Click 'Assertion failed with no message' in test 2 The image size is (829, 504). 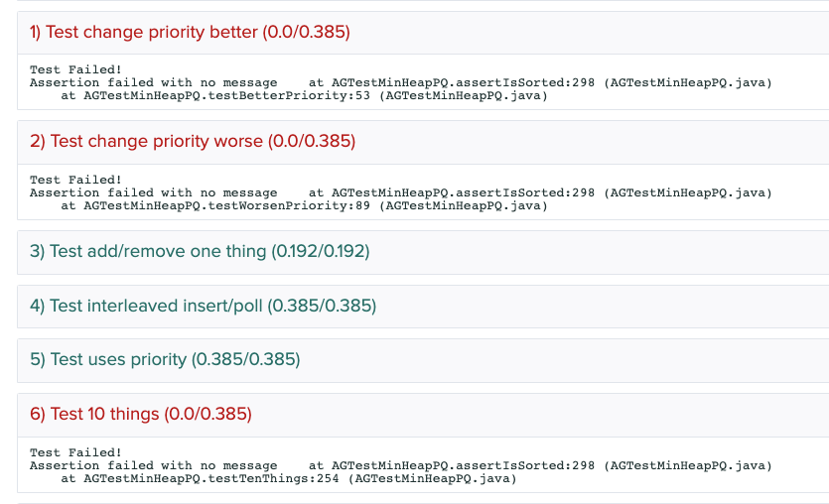pos(154,192)
